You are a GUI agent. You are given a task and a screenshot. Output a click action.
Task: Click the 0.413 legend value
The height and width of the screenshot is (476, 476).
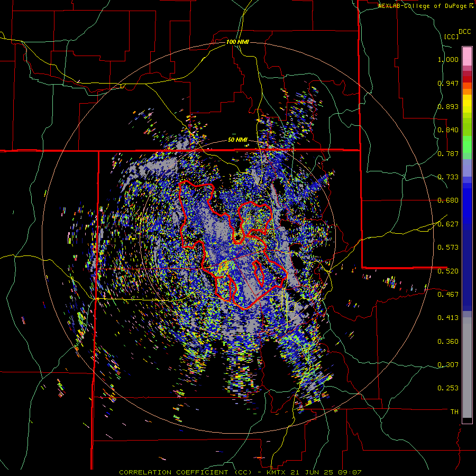448,318
